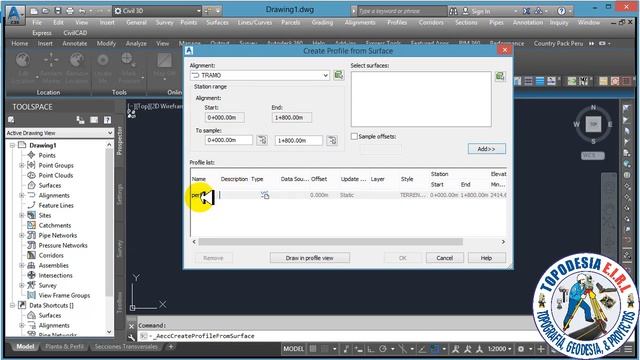Expand the Pipe Networks node under Drawing1

tap(22, 235)
